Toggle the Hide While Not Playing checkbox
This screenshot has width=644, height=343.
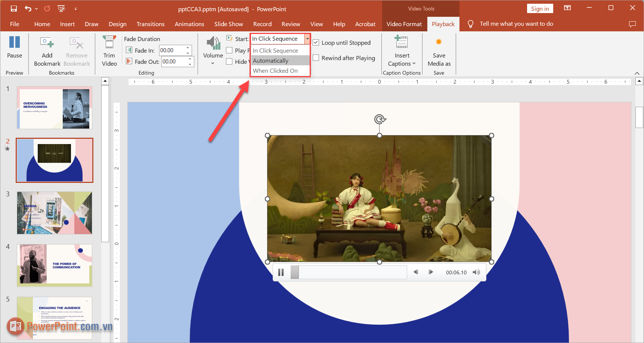coord(229,62)
